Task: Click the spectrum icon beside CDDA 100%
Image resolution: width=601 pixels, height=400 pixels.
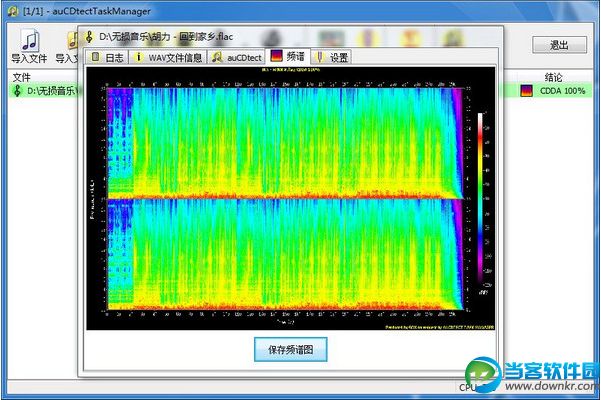Action: (x=527, y=91)
